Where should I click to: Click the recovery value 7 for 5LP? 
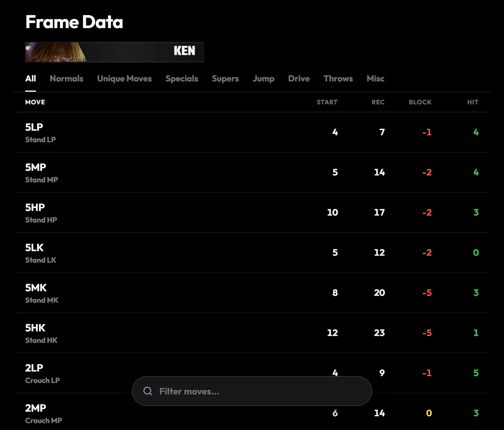382,132
